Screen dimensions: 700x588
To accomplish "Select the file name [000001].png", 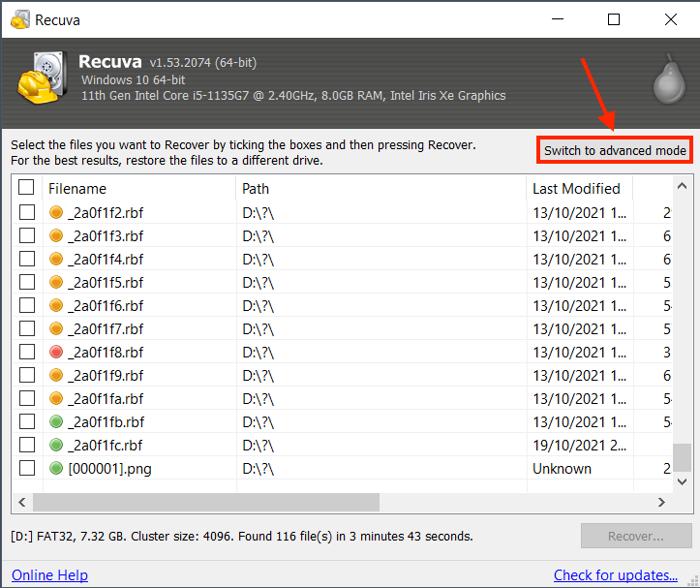I will (x=109, y=469).
